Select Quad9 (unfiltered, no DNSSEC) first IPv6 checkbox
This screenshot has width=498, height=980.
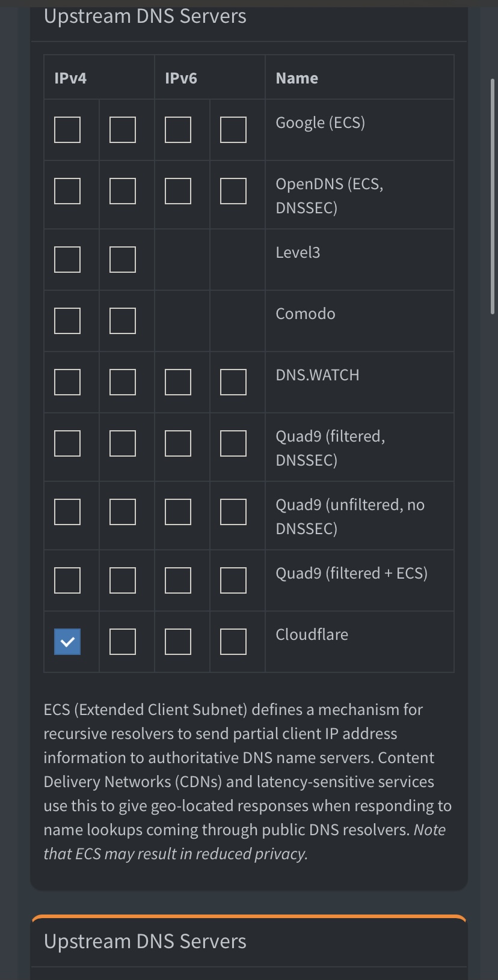click(178, 512)
